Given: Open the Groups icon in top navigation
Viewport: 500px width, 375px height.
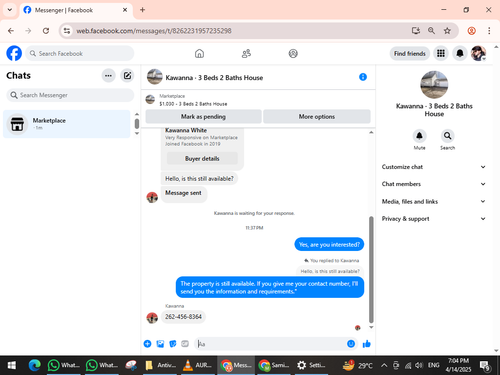Looking at the screenshot, I should pos(293,53).
